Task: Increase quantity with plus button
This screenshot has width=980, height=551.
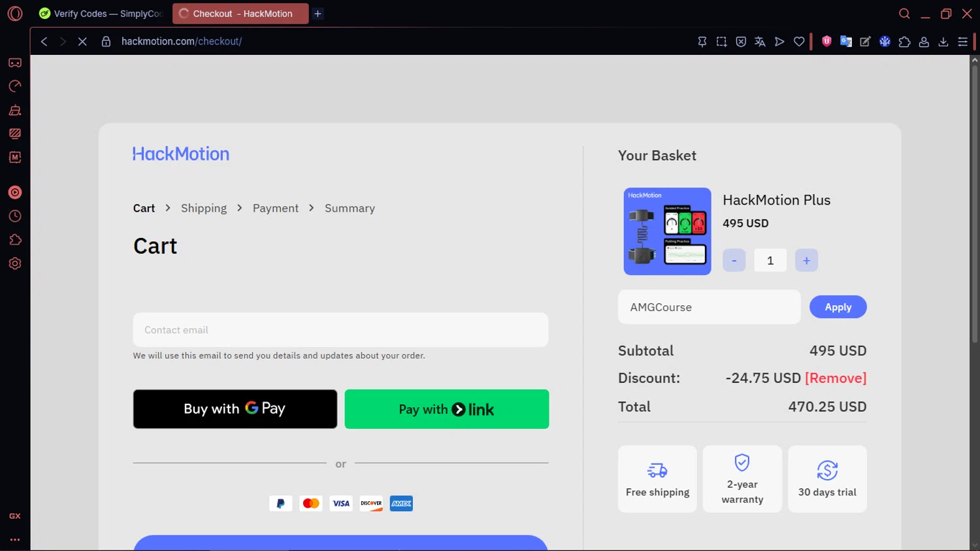Action: pyautogui.click(x=806, y=260)
